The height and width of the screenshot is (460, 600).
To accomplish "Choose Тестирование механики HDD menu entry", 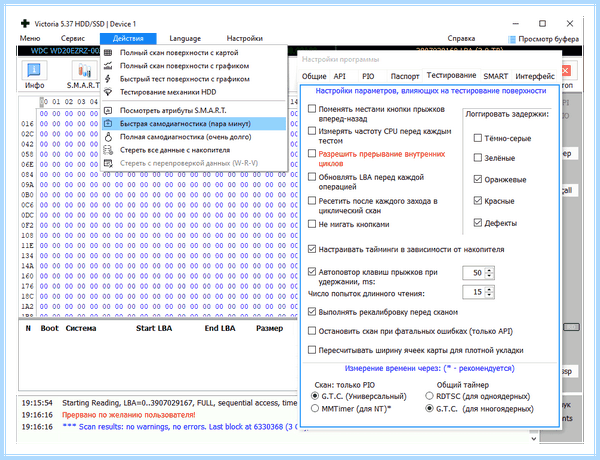I will 194,92.
